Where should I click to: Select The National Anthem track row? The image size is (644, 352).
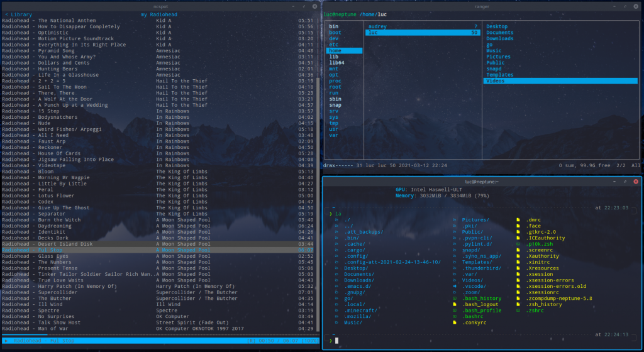[x=158, y=21]
